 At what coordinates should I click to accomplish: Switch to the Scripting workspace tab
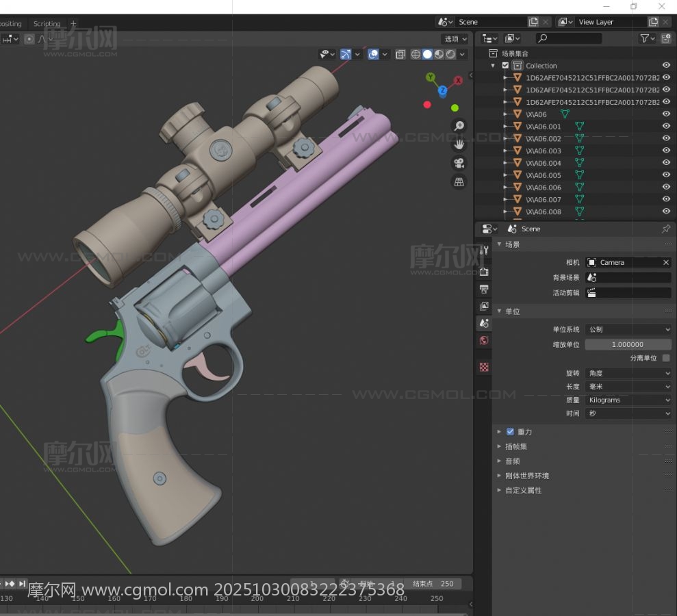click(x=47, y=23)
